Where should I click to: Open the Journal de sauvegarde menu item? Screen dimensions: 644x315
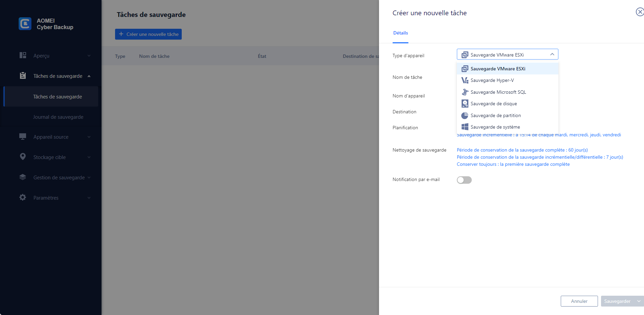pos(58,117)
